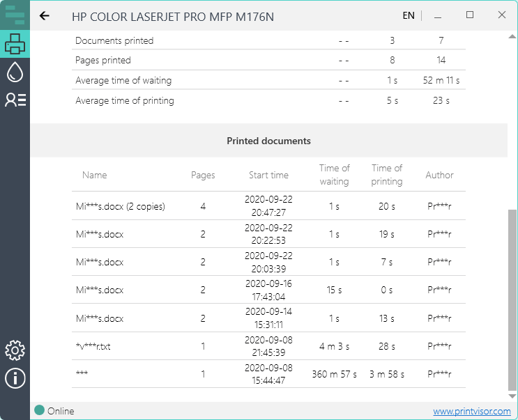
Task: Click the vertical scrollbar thumb
Action: tap(512, 300)
